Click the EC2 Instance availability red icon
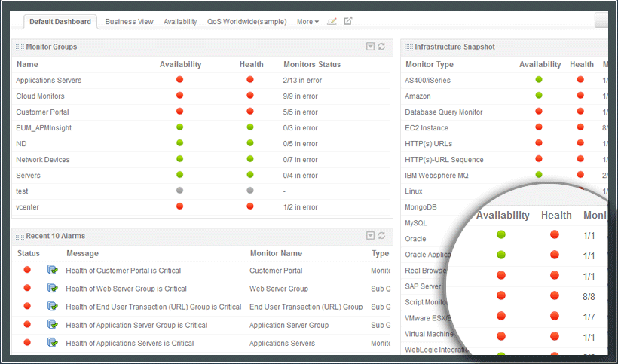 pyautogui.click(x=539, y=127)
